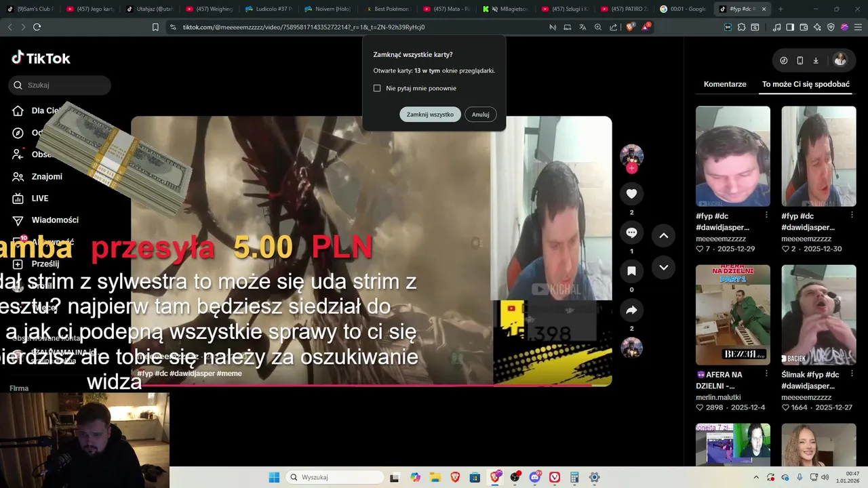
Task: Bookmark this page with the address bar bookmark icon
Action: point(155,27)
